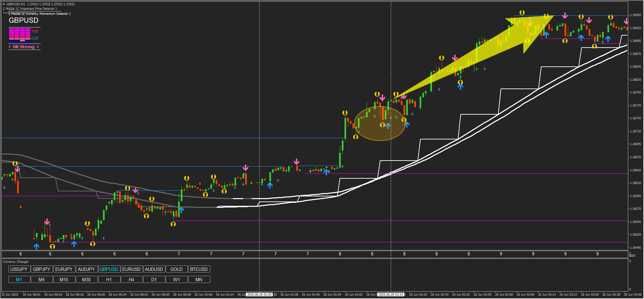Viewport: 644px width, 299px height.
Task: Select the 2025.06.26 02:19 time marker
Action: [391, 295]
